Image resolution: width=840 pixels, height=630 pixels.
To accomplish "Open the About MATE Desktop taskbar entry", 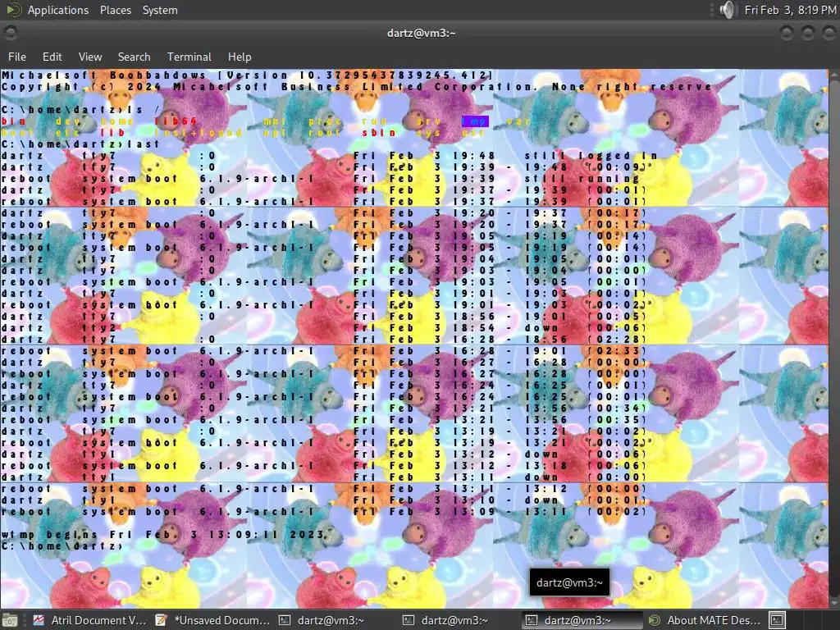I will pyautogui.click(x=705, y=620).
